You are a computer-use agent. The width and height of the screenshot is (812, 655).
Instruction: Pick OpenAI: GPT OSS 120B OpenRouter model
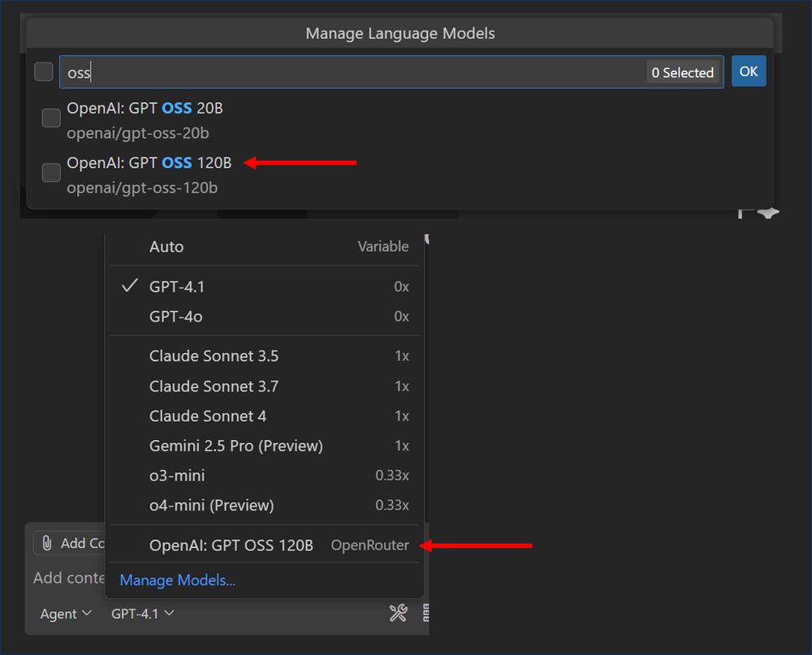(x=264, y=545)
